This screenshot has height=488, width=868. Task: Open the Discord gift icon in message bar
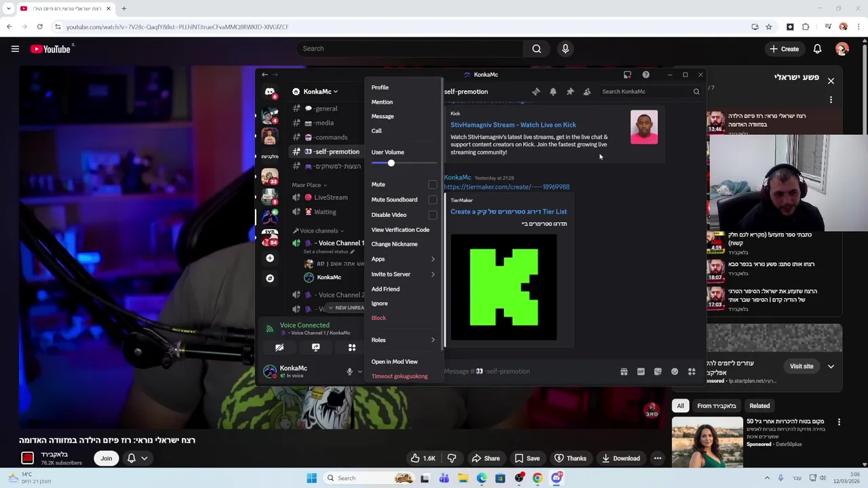tap(624, 371)
